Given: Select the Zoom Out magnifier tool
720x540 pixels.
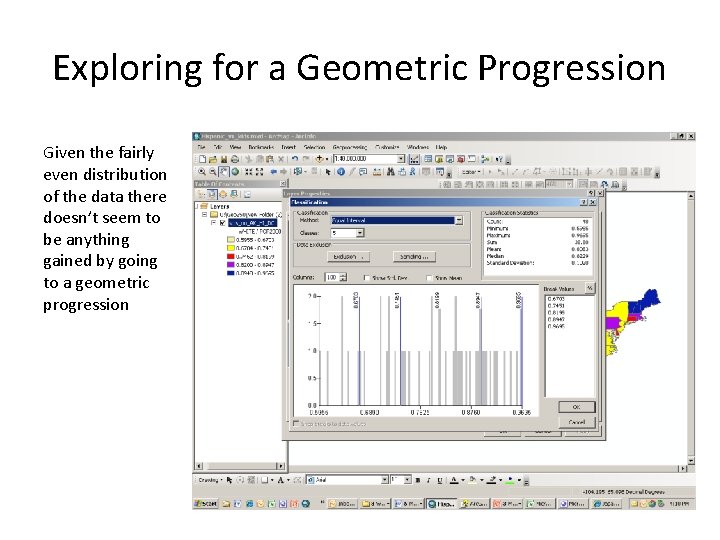Looking at the screenshot, I should (213, 172).
